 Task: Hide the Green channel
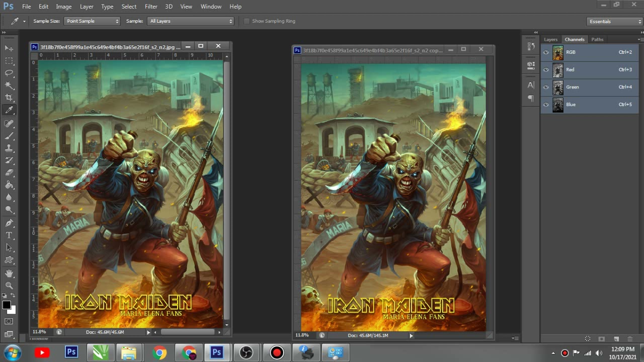tap(546, 87)
